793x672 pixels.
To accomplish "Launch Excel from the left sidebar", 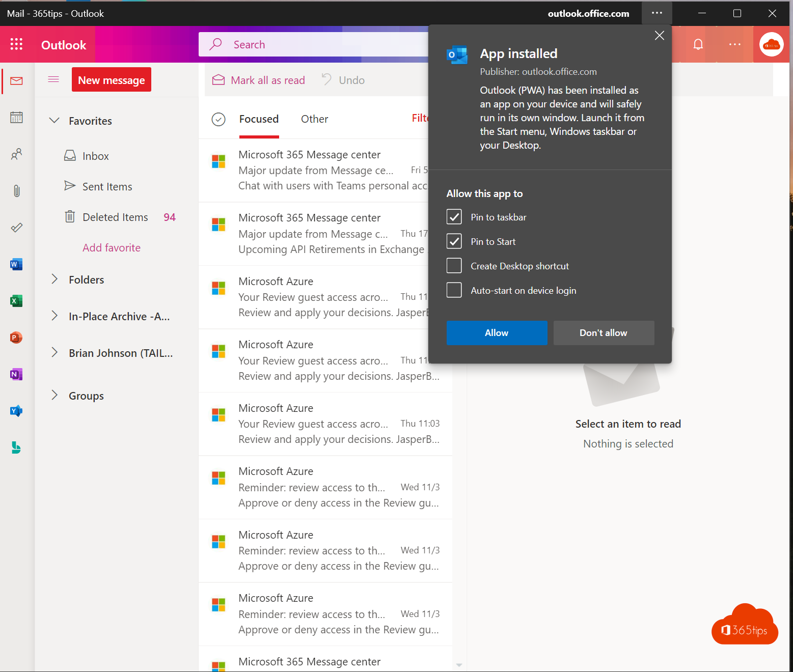I will coord(16,301).
